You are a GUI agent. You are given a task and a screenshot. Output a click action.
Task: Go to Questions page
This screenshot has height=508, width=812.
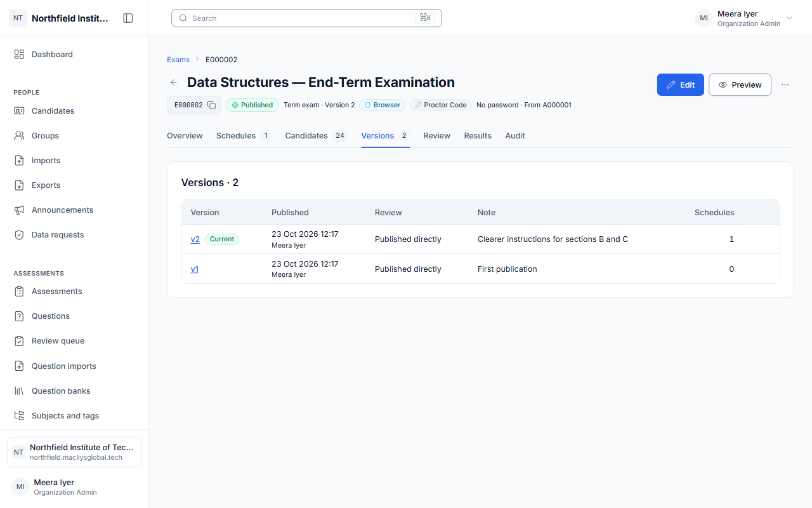74,316
